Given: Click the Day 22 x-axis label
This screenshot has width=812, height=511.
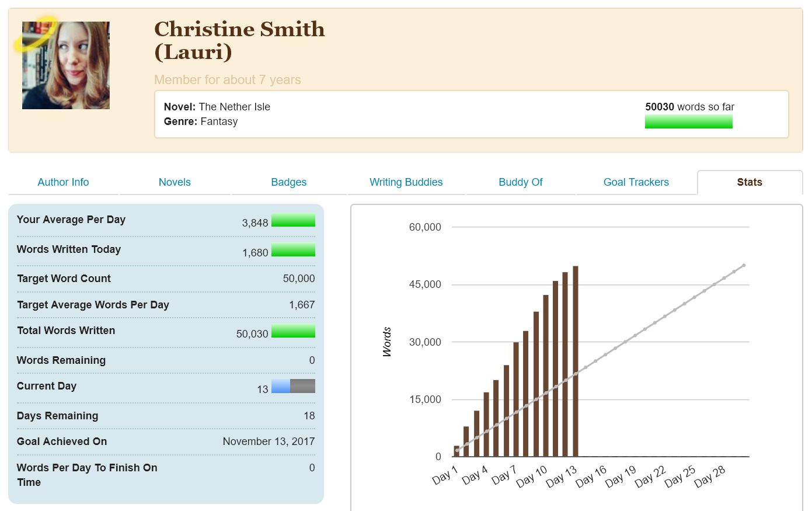Looking at the screenshot, I should point(650,476).
